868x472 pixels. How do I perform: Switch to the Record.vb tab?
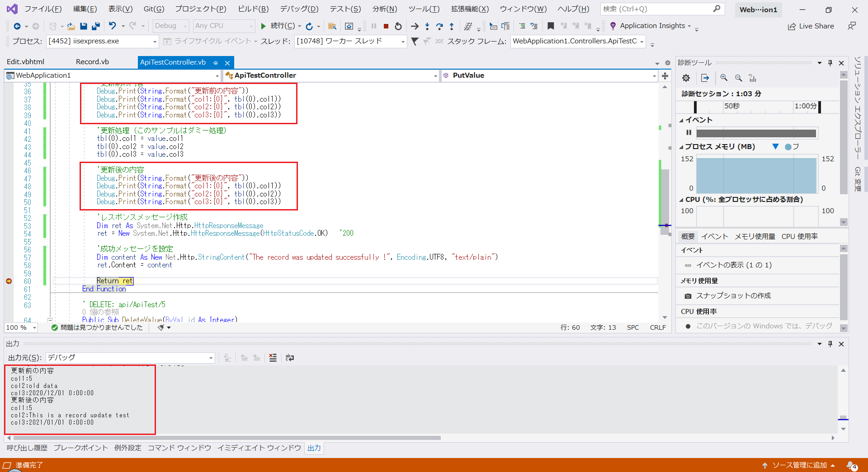pyautogui.click(x=92, y=62)
